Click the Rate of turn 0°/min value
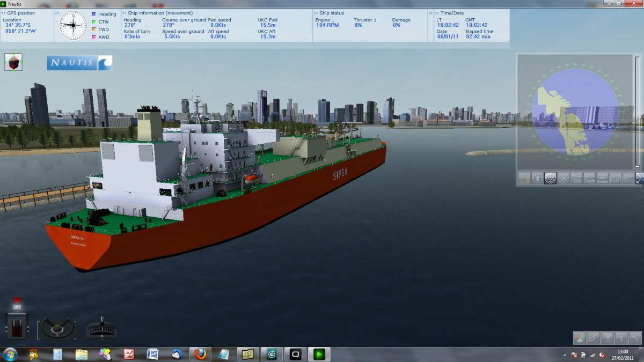644x362 pixels. pyautogui.click(x=132, y=37)
